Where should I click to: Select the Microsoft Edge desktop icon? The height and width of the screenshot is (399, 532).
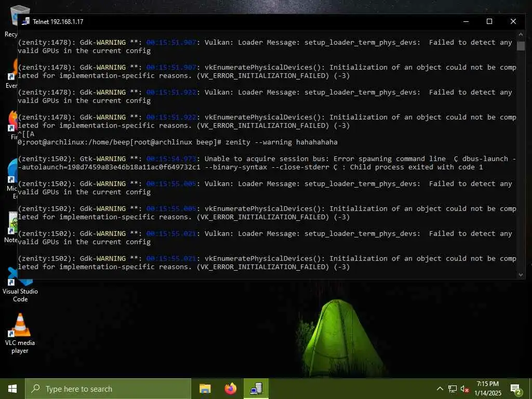[x=12, y=179]
